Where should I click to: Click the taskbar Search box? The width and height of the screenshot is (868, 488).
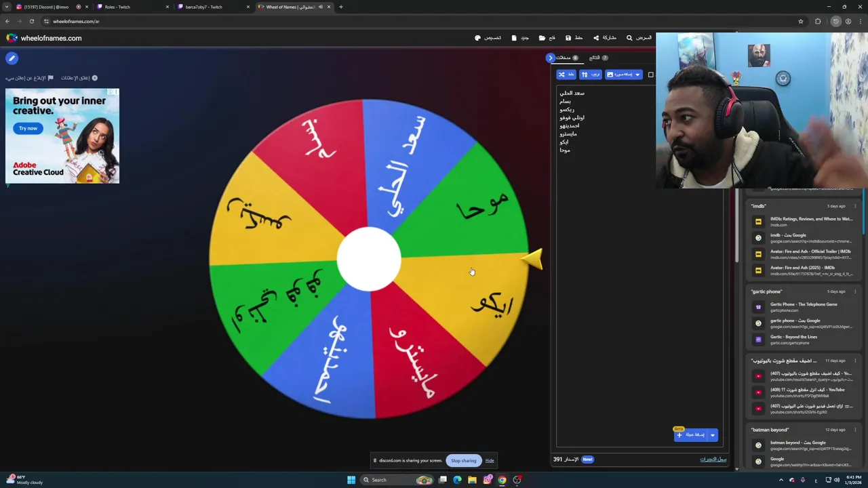pyautogui.click(x=397, y=480)
